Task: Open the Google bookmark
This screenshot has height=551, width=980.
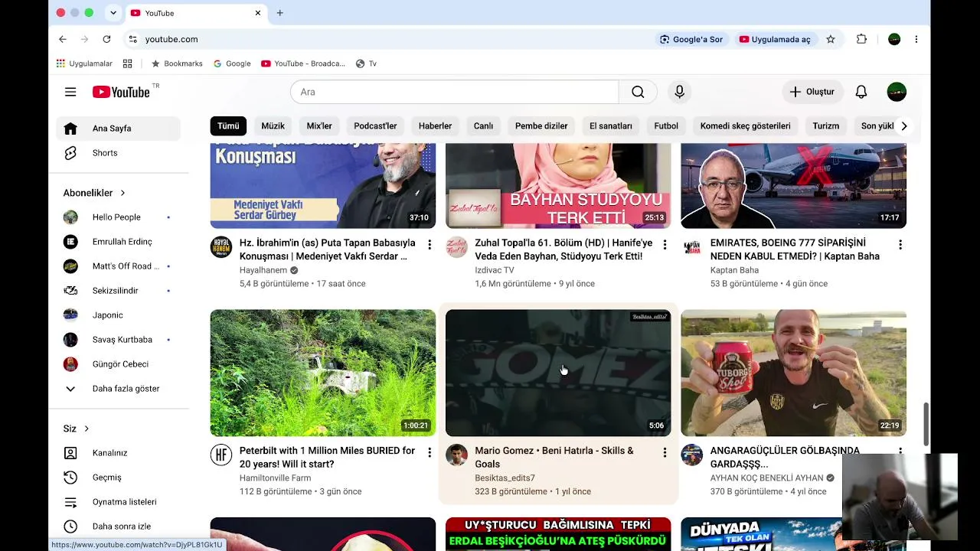Action: click(232, 64)
